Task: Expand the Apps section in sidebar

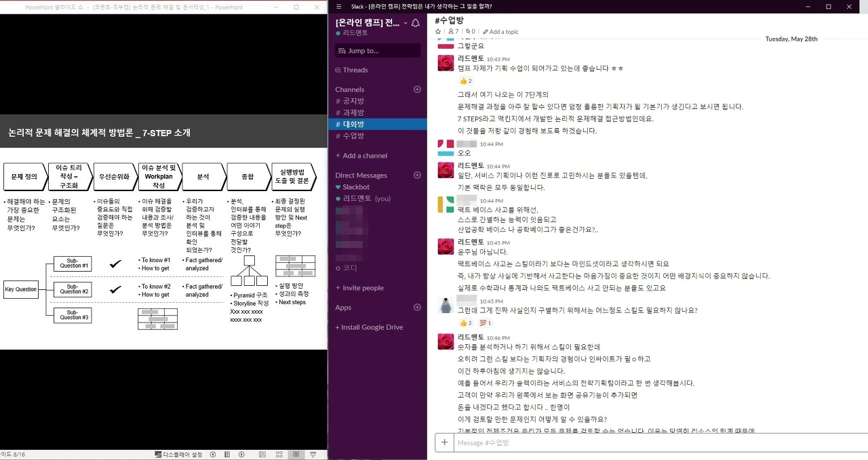Action: point(416,307)
